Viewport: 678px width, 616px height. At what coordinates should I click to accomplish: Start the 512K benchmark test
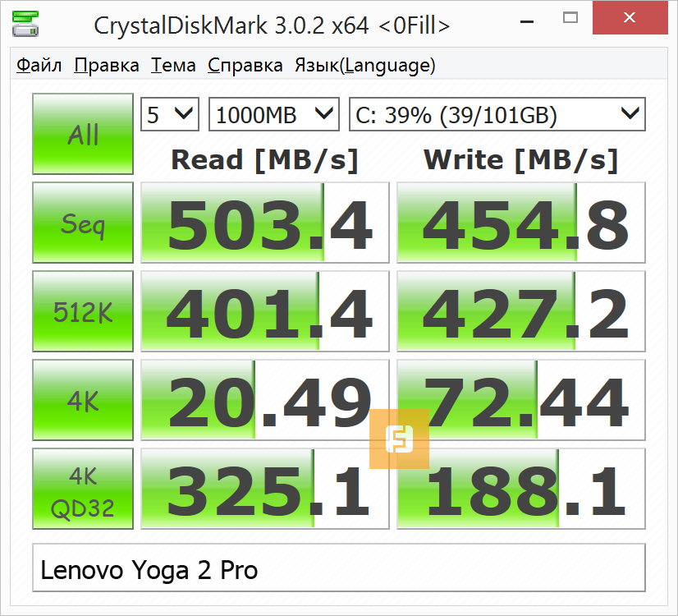click(x=83, y=311)
